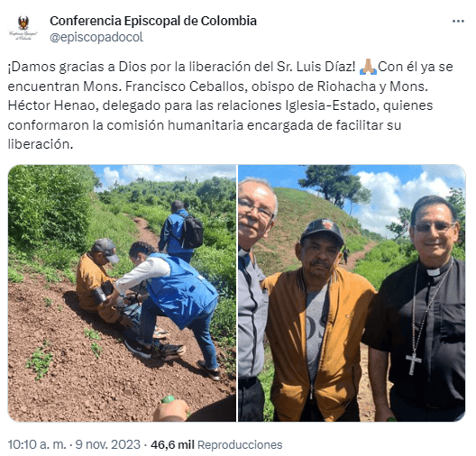Click the praying hands emoji in the tweet
The image size is (476, 456).
[x=368, y=67]
